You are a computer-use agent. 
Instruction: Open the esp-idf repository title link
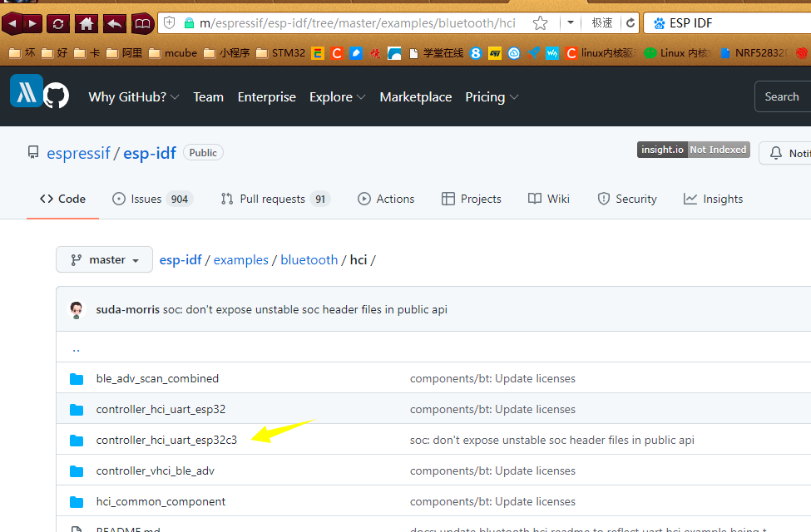[150, 153]
